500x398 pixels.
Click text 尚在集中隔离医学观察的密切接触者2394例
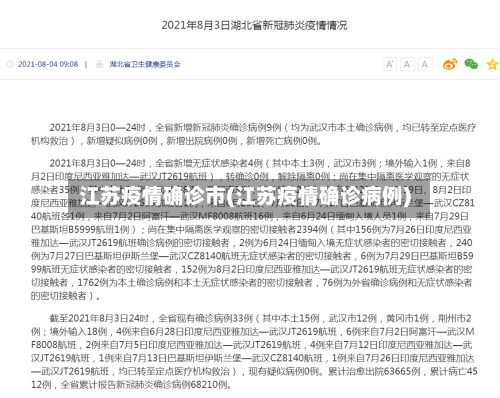click(x=237, y=229)
